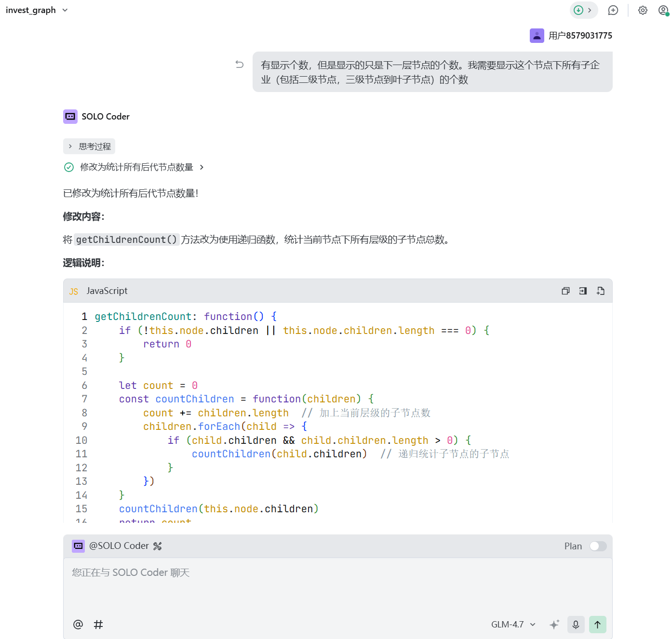The width and height of the screenshot is (672, 639).
Task: Click the microphone voice input button
Action: (x=576, y=625)
